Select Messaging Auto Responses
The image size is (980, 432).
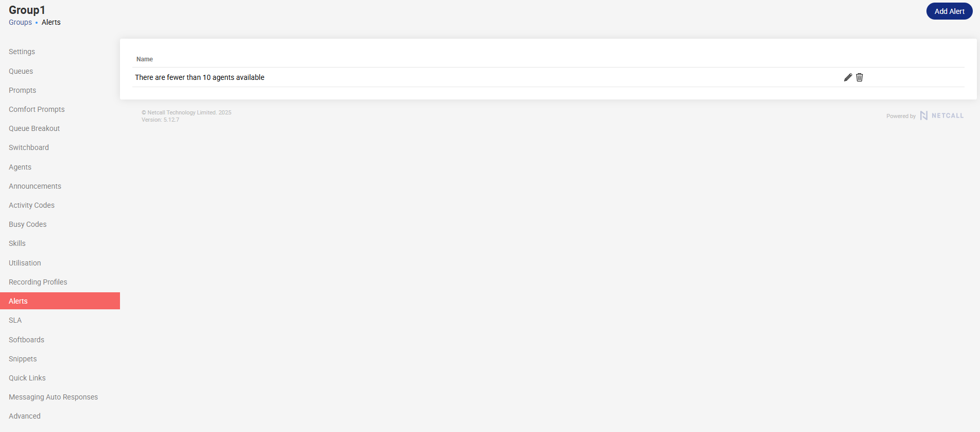(x=53, y=397)
